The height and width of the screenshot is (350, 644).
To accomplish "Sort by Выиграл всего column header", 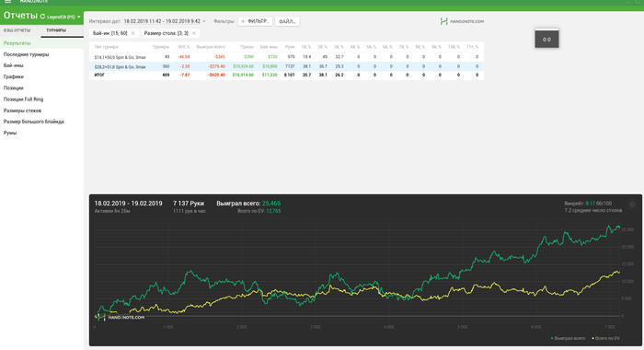I will coord(211,47).
